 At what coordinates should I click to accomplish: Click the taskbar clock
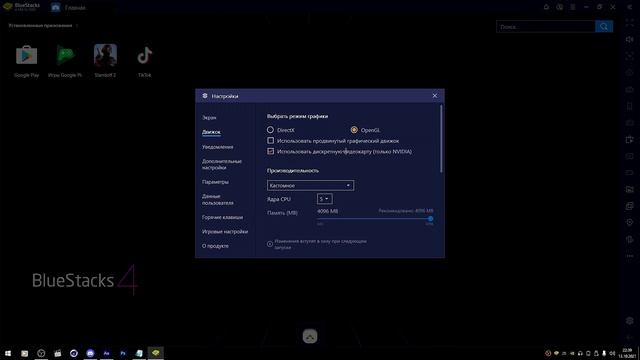tap(628, 353)
